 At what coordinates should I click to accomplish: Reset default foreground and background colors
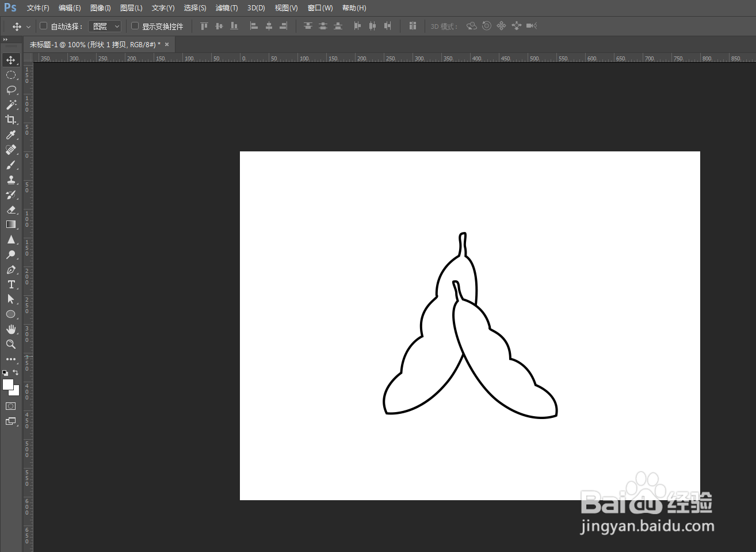pos(5,373)
